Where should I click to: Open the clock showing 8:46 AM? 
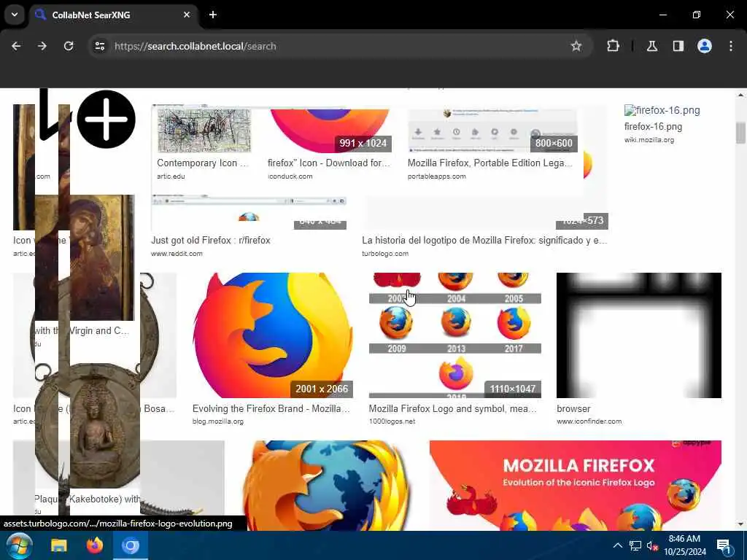coord(684,545)
